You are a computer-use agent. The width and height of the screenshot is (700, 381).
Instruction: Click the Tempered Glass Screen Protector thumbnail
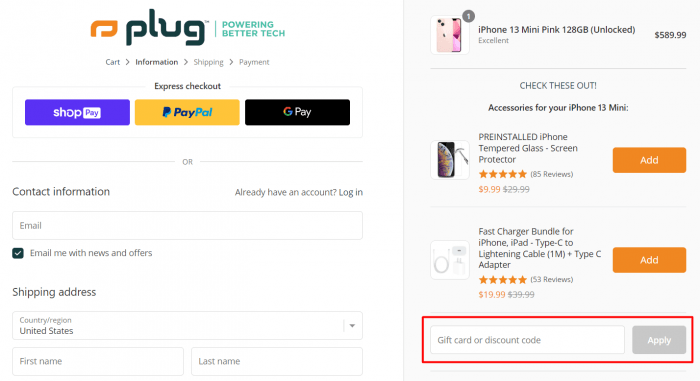(x=450, y=160)
